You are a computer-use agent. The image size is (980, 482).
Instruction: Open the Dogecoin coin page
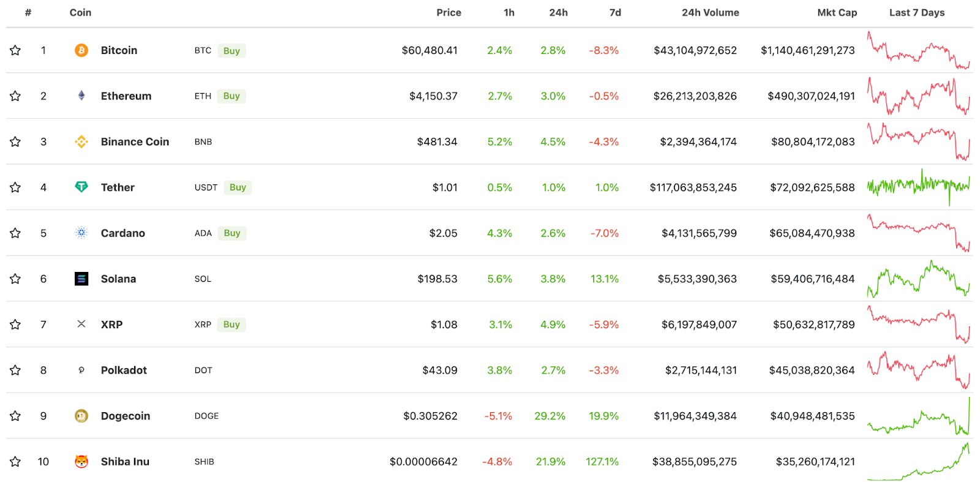(x=126, y=416)
